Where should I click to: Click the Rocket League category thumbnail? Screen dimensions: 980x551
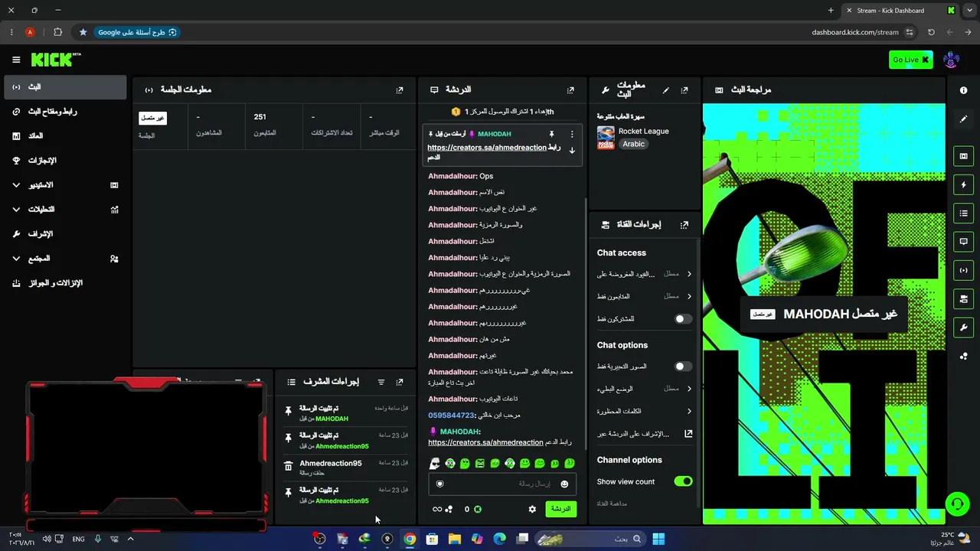[606, 138]
